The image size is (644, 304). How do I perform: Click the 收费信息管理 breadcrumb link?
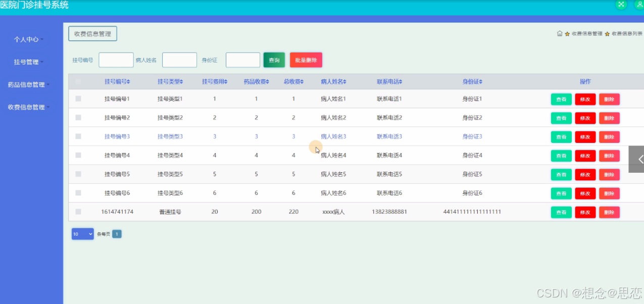[587, 34]
